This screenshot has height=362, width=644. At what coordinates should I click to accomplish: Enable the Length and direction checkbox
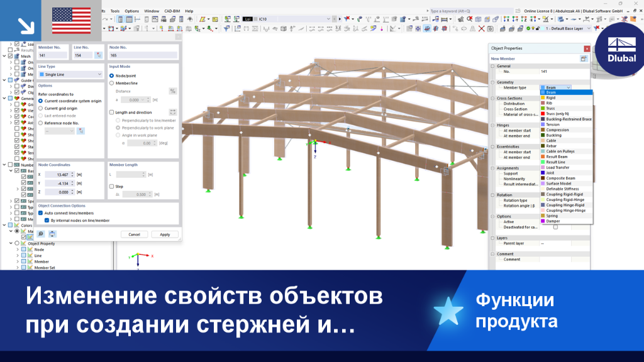(x=112, y=112)
